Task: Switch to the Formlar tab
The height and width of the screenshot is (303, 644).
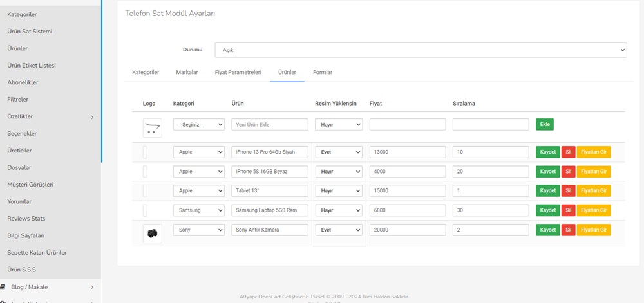Action: (323, 72)
